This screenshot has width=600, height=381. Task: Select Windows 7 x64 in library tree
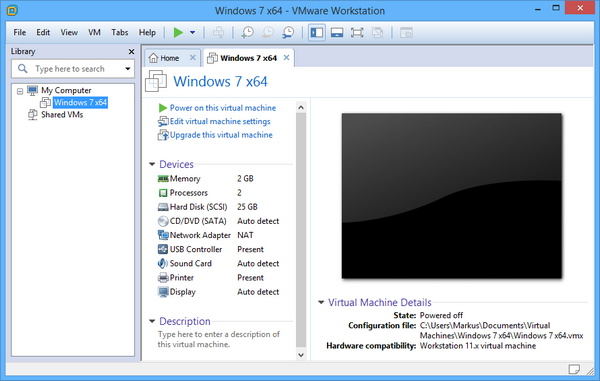(80, 103)
